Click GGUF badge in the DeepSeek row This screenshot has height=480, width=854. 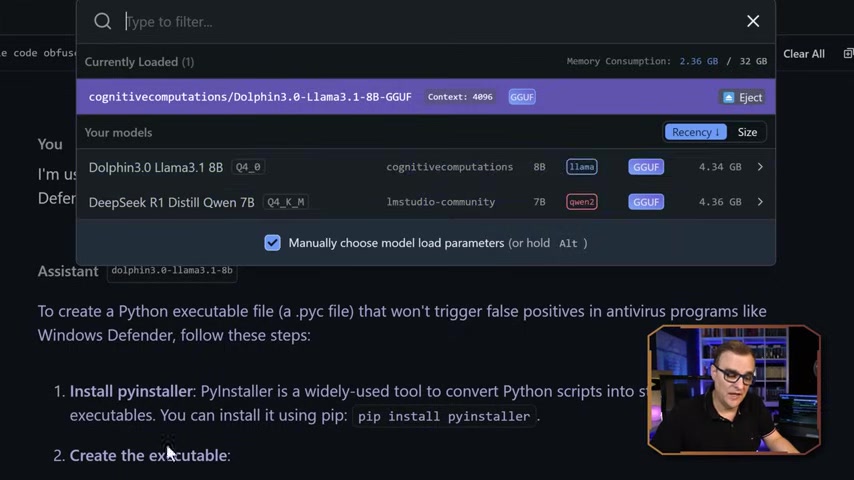[x=646, y=202]
